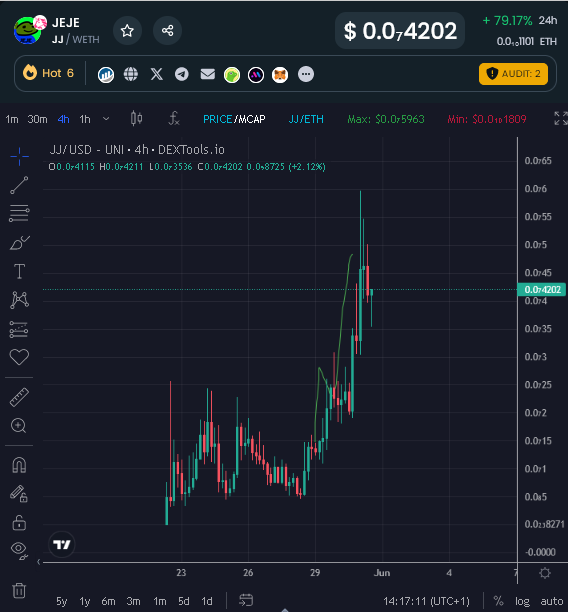Open the candlestick chart type selector
568x612 pixels.
pos(136,118)
